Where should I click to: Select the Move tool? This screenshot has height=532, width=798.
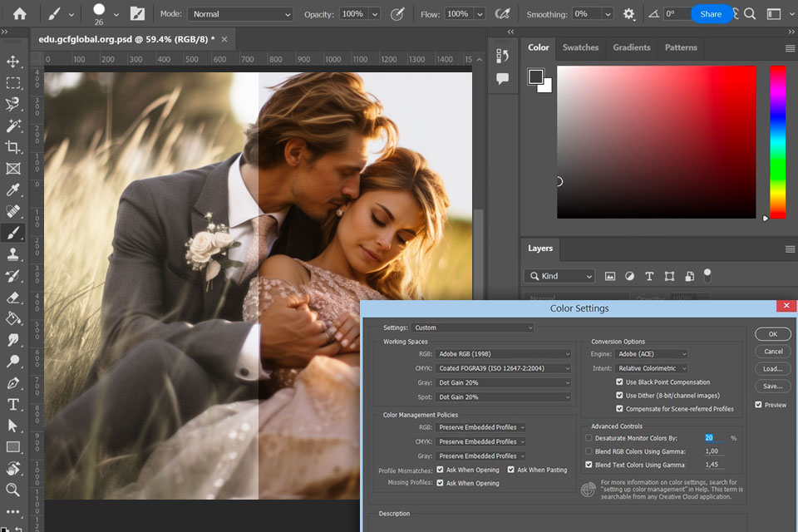(x=12, y=62)
